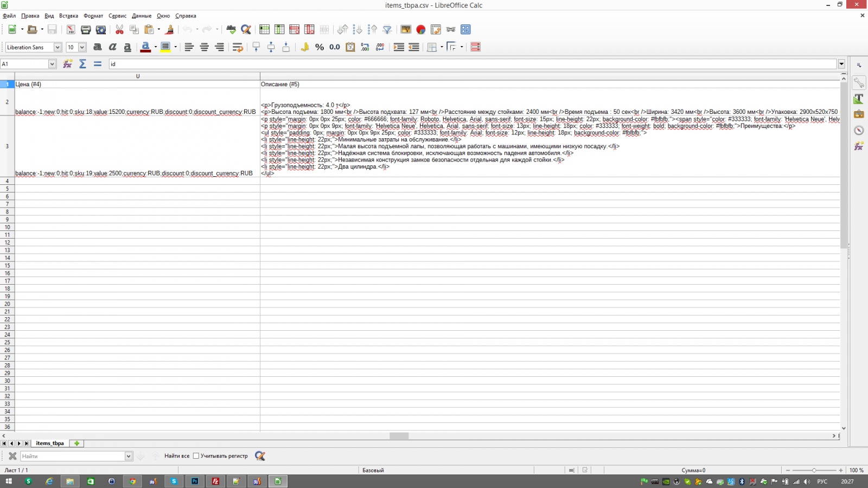Click the "Найти все" button

[177, 456]
